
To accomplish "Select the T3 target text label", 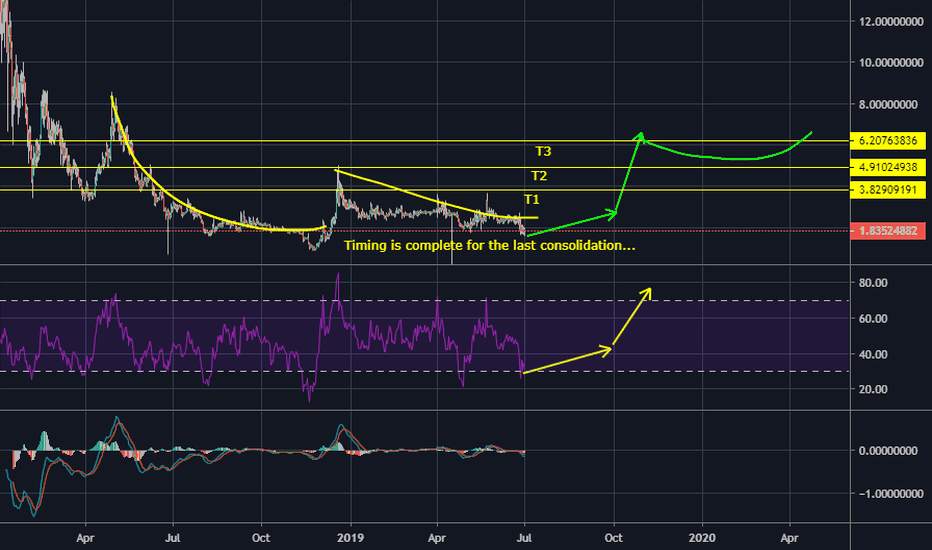I will [543, 152].
